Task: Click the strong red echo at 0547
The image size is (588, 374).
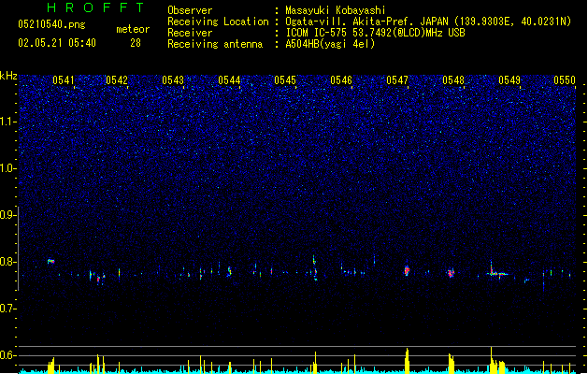Action: click(407, 269)
